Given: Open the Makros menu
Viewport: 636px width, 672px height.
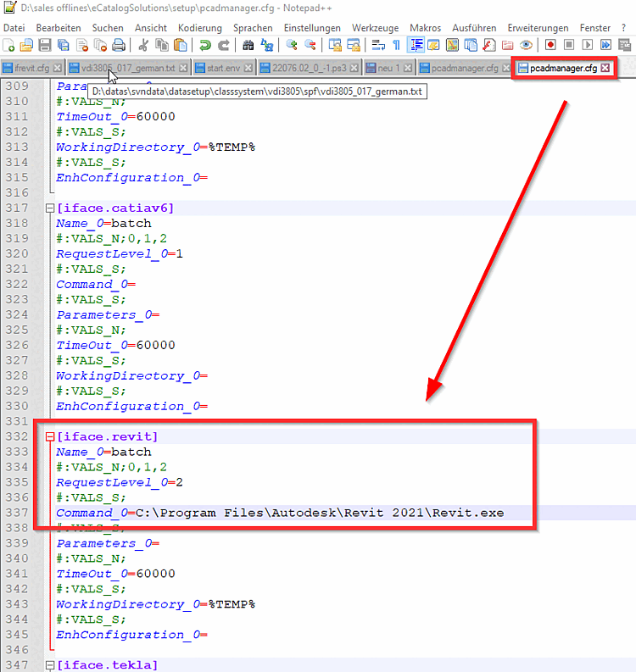Looking at the screenshot, I should 425,28.
